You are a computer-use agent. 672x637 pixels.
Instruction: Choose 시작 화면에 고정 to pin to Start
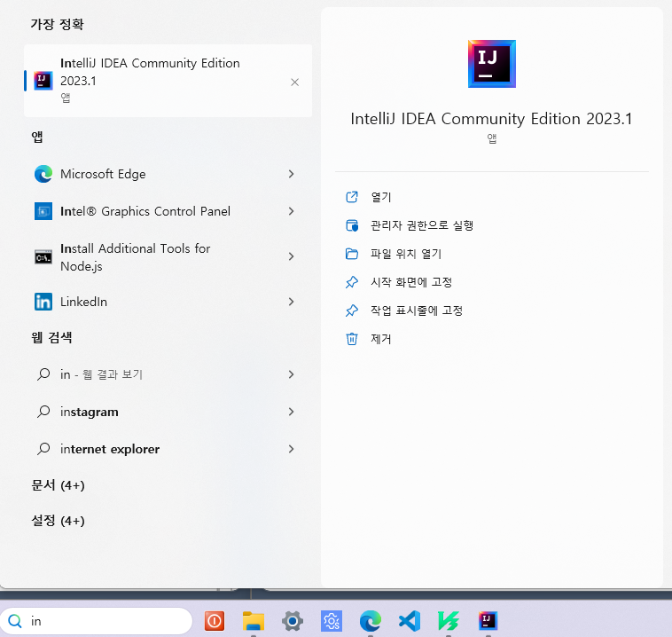[x=411, y=282]
